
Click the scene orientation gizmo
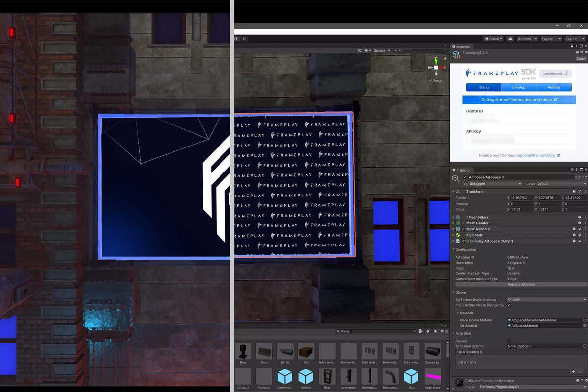(x=436, y=67)
